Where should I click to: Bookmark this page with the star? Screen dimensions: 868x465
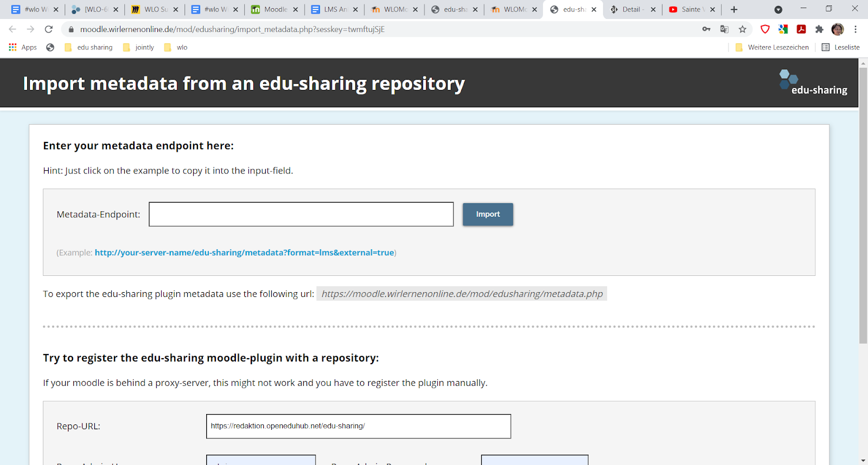743,29
